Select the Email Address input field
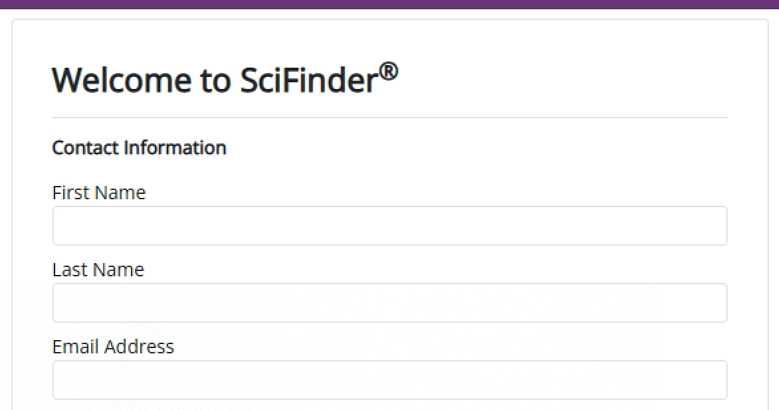The height and width of the screenshot is (410, 779). [x=389, y=380]
